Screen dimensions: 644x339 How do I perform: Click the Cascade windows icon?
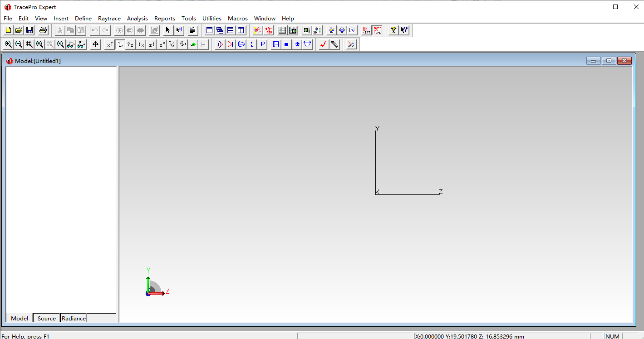click(x=220, y=30)
